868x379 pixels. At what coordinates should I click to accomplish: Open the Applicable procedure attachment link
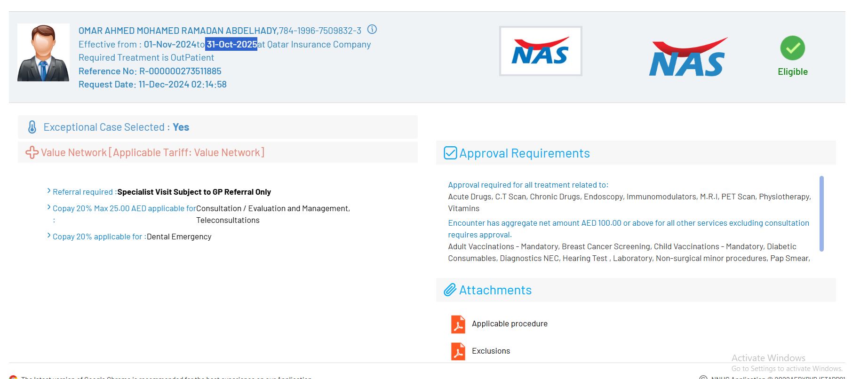click(x=510, y=324)
